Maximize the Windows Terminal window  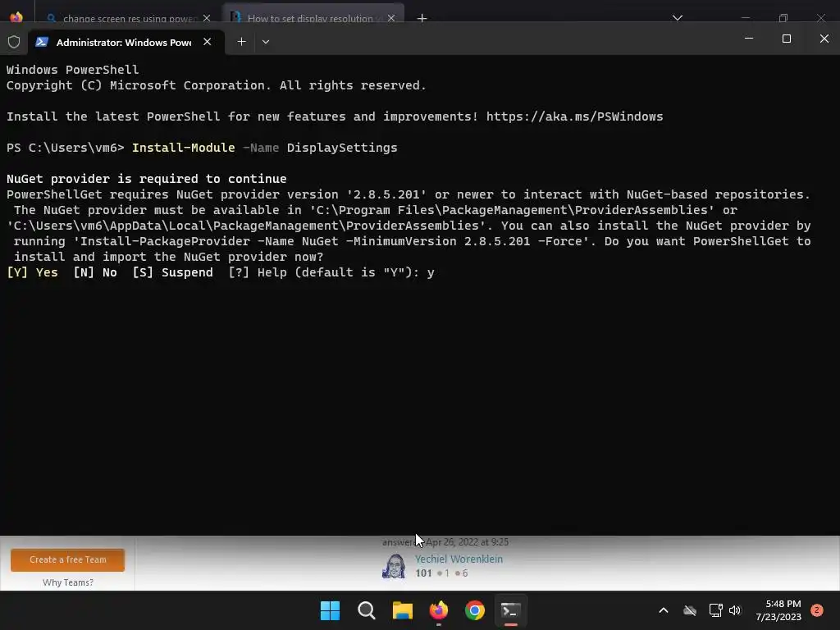[787, 39]
